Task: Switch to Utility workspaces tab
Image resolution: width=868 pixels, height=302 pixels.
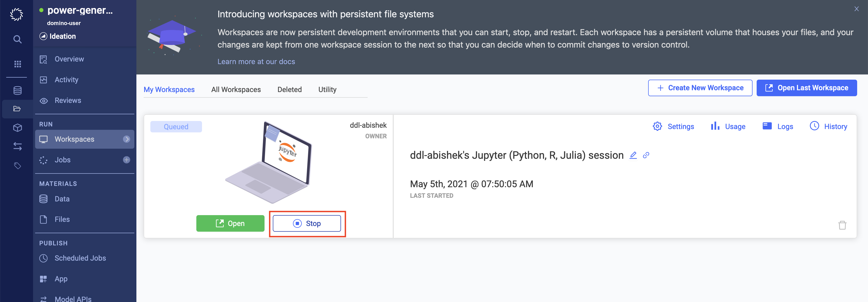Action: (327, 89)
